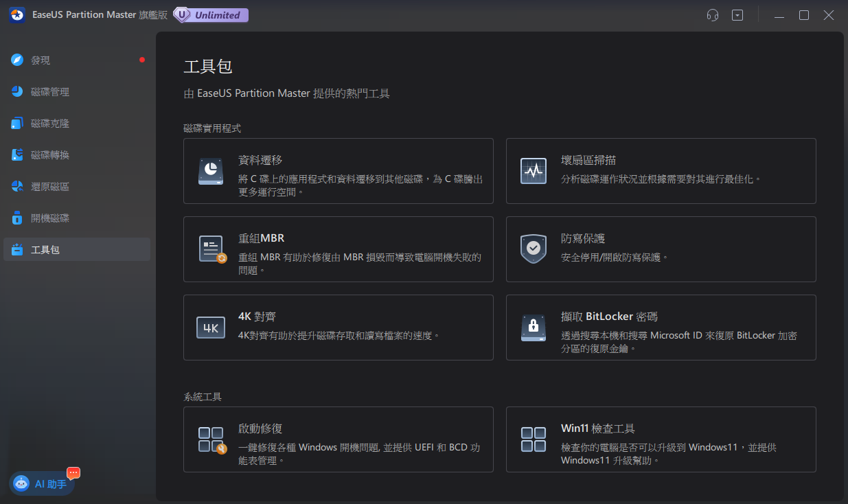
Task: Open the title bar dropdown menu icon
Action: [737, 15]
